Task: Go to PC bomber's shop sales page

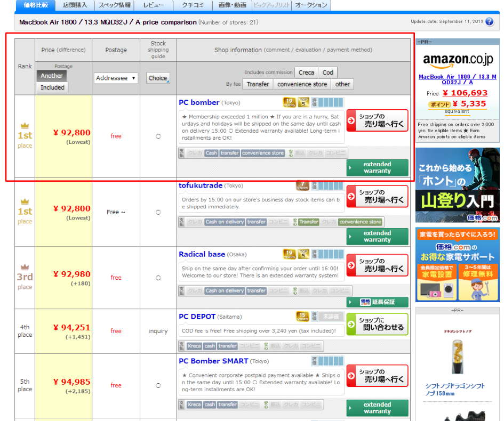Action: (x=378, y=120)
